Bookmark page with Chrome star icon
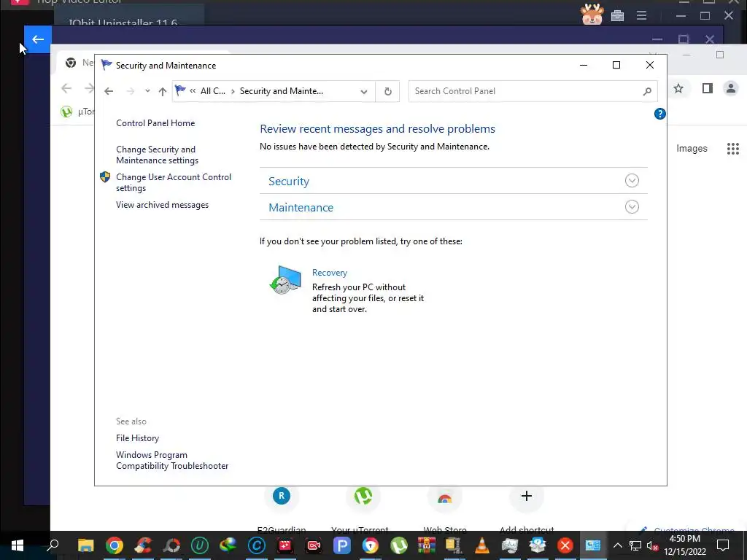The width and height of the screenshot is (747, 560). (678, 88)
